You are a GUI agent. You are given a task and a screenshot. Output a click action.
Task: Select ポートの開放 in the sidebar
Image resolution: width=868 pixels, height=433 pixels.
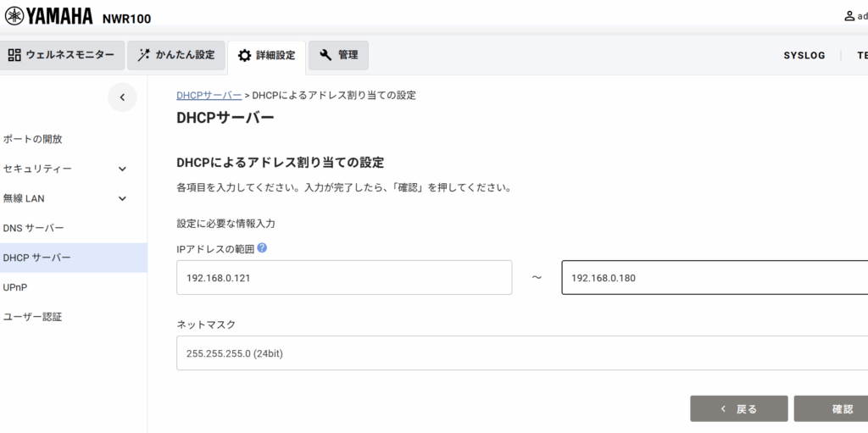tap(33, 139)
